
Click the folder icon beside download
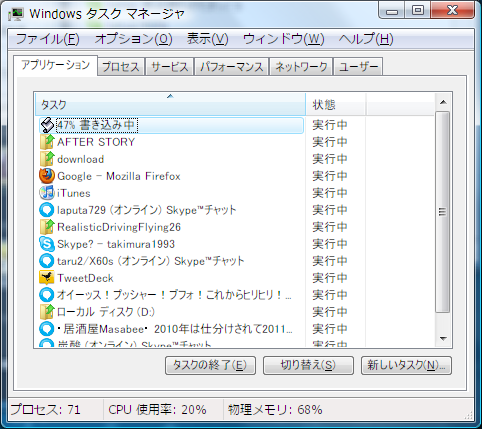click(47, 159)
